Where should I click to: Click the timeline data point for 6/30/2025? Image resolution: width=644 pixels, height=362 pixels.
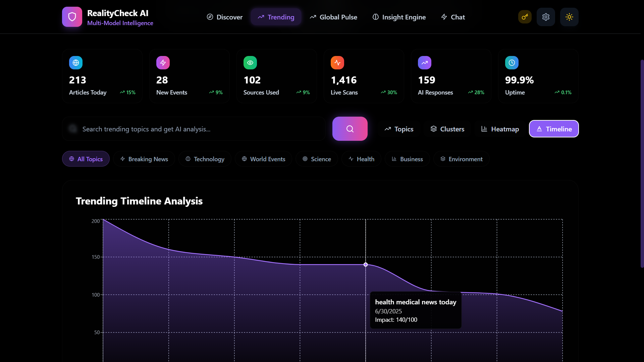(x=366, y=265)
